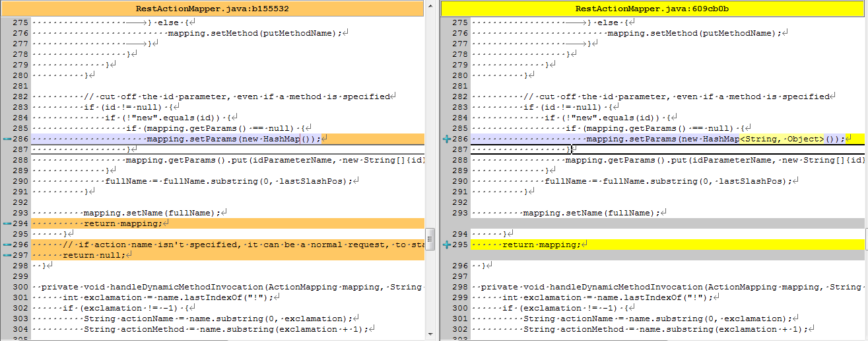This screenshot has width=868, height=341.
Task: Select the right pane header RestActionMapper.java:609cb0b
Action: click(x=652, y=9)
